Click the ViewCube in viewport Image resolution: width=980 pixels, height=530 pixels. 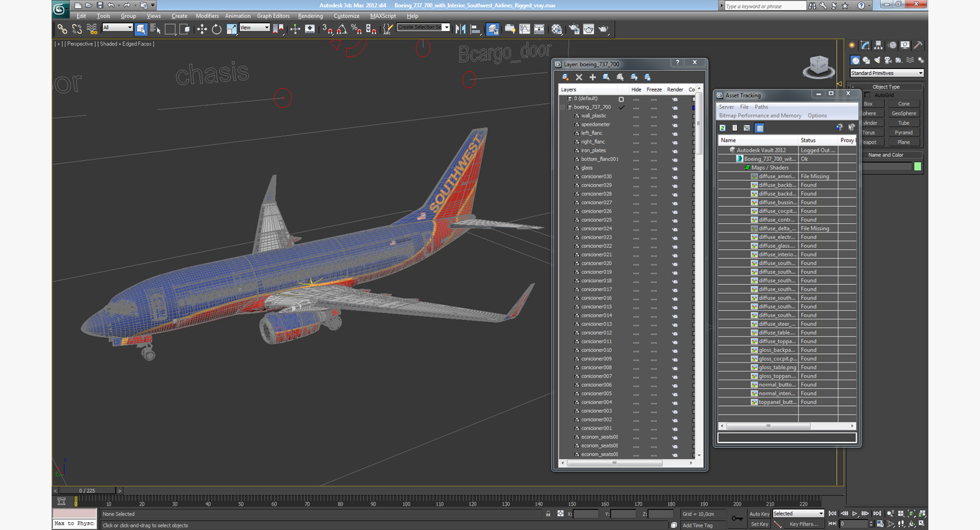819,66
